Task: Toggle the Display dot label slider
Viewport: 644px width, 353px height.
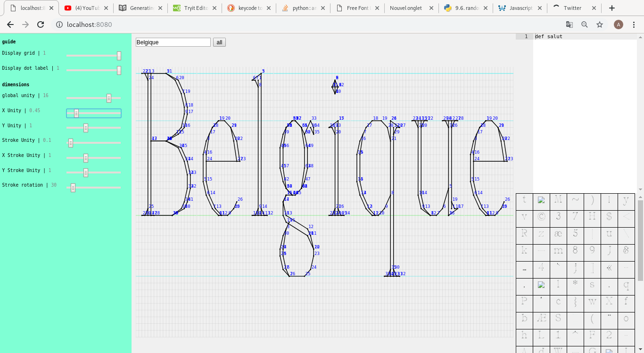Action: [119, 70]
